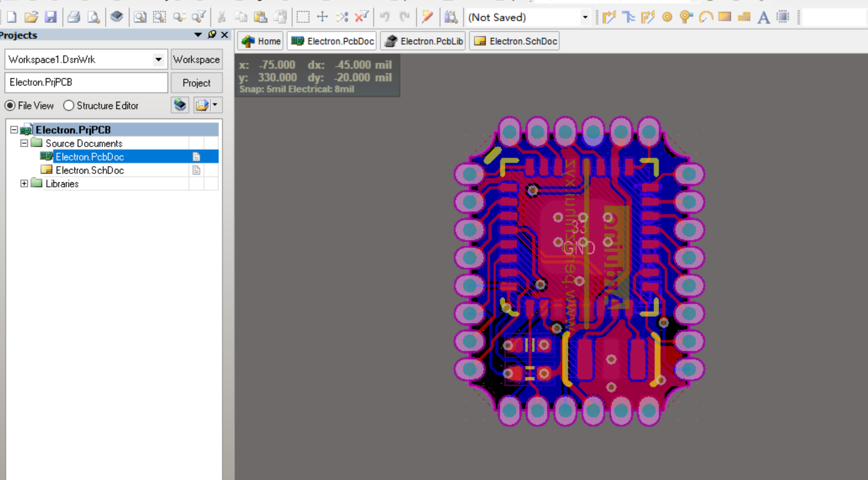Select objects inside area tool
The height and width of the screenshot is (480, 868).
(303, 17)
